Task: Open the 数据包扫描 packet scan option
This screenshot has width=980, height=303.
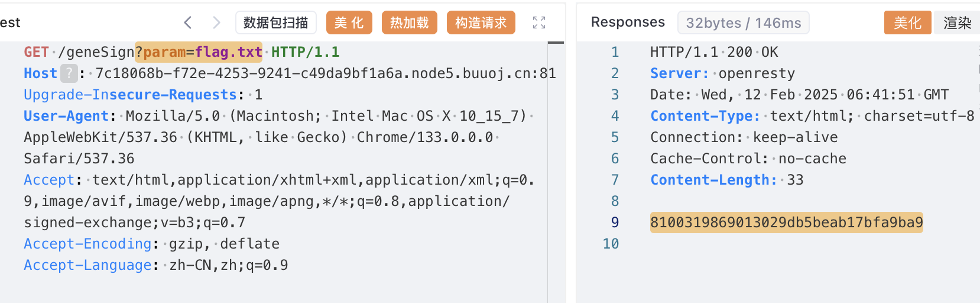Action: [x=275, y=22]
